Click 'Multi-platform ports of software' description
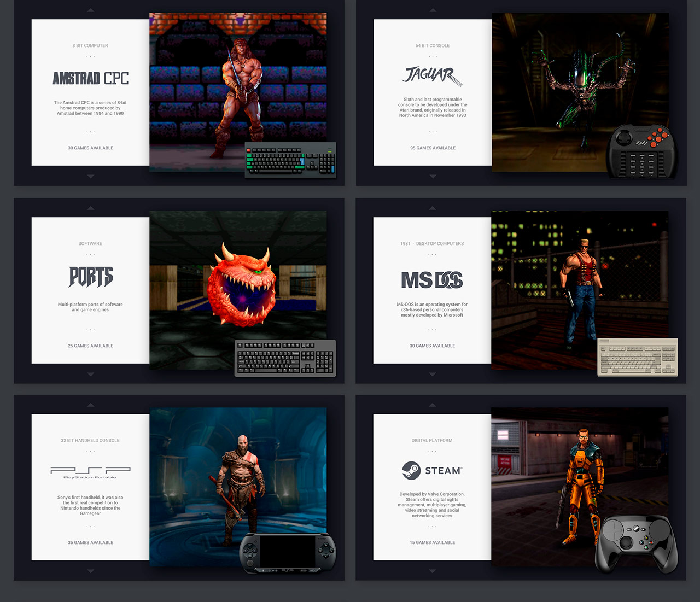 [x=90, y=307]
